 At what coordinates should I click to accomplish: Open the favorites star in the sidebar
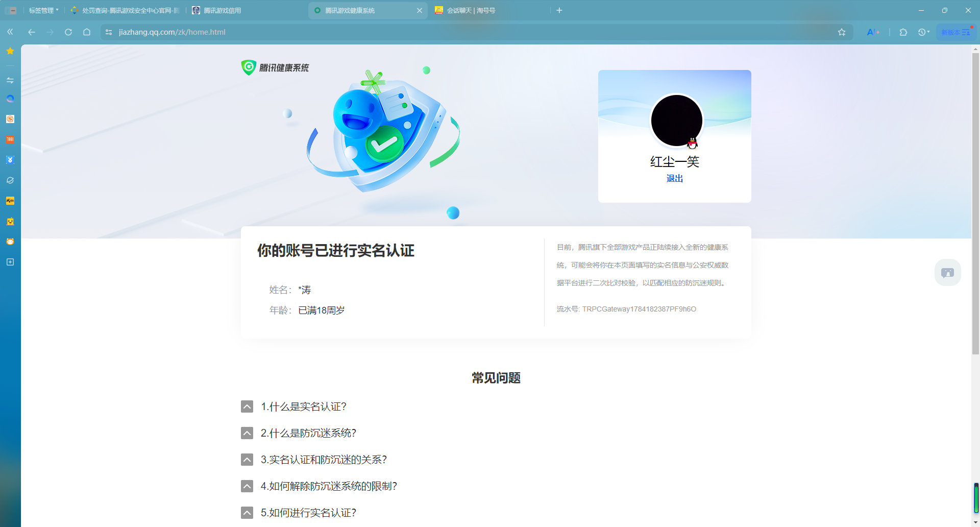click(10, 51)
